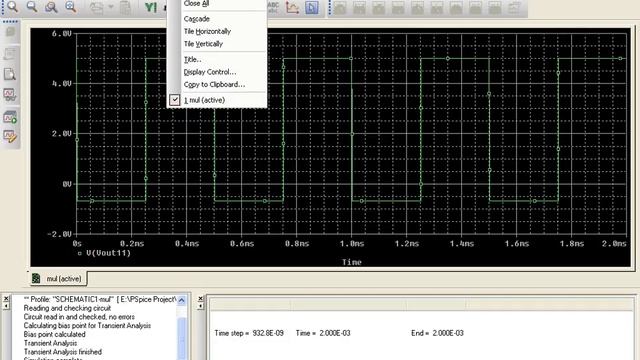Click the Time x-axis title

351,262
